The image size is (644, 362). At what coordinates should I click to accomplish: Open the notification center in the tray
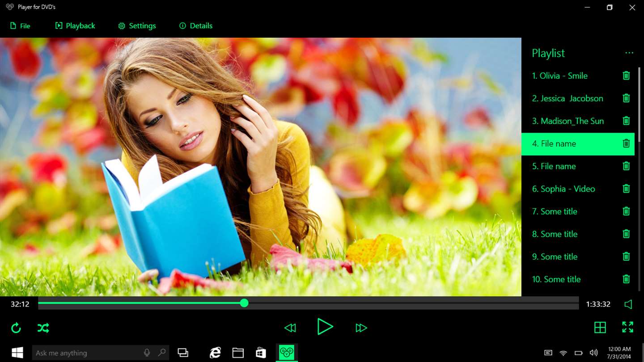tap(548, 353)
